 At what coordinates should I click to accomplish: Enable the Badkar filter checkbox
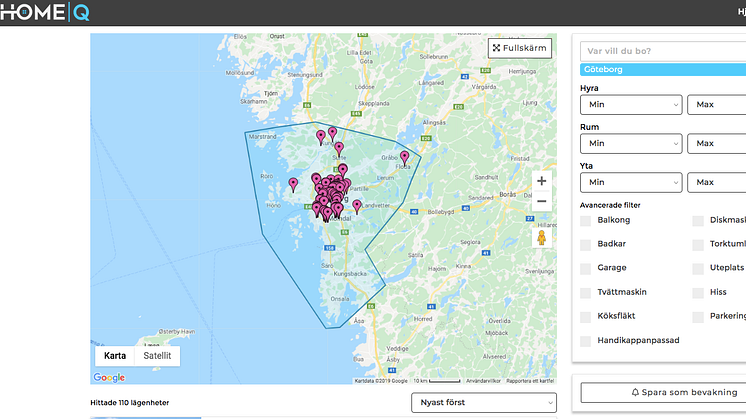coord(586,244)
